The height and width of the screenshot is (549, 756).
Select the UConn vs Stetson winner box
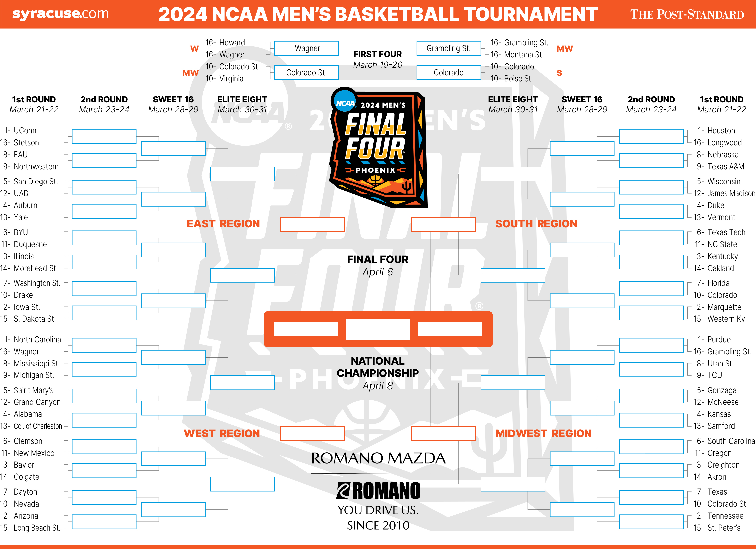pos(104,136)
